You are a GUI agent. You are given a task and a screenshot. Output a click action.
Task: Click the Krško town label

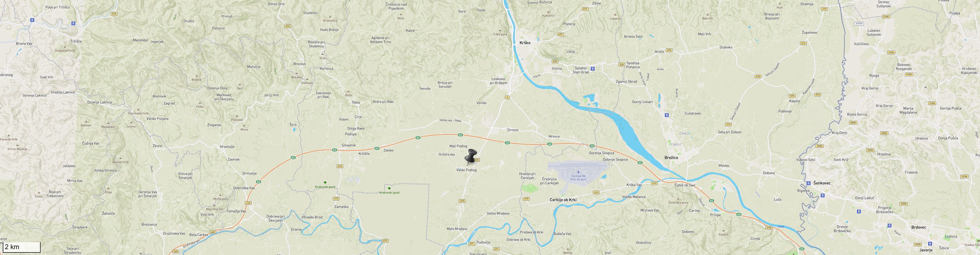point(525,43)
